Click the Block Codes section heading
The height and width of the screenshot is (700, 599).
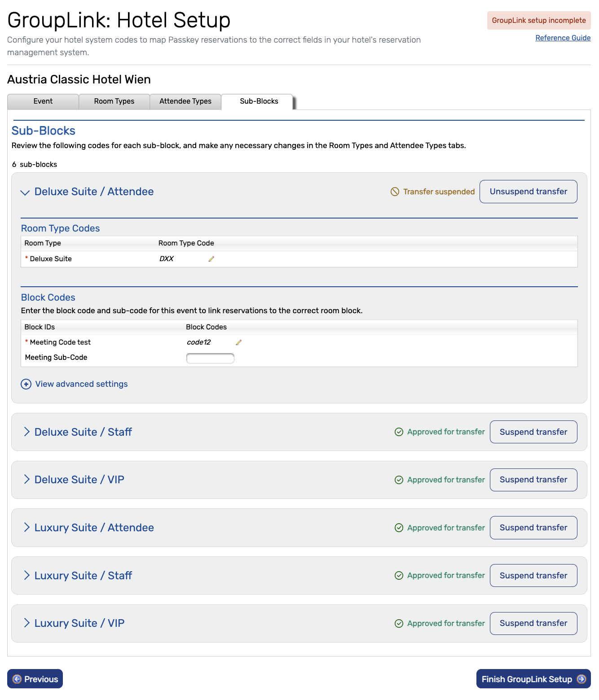[48, 297]
